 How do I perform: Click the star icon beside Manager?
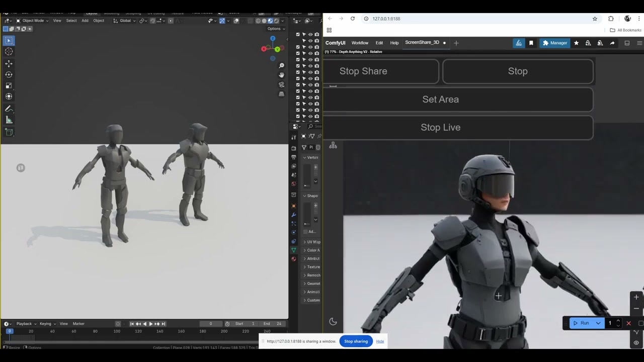[x=576, y=43]
